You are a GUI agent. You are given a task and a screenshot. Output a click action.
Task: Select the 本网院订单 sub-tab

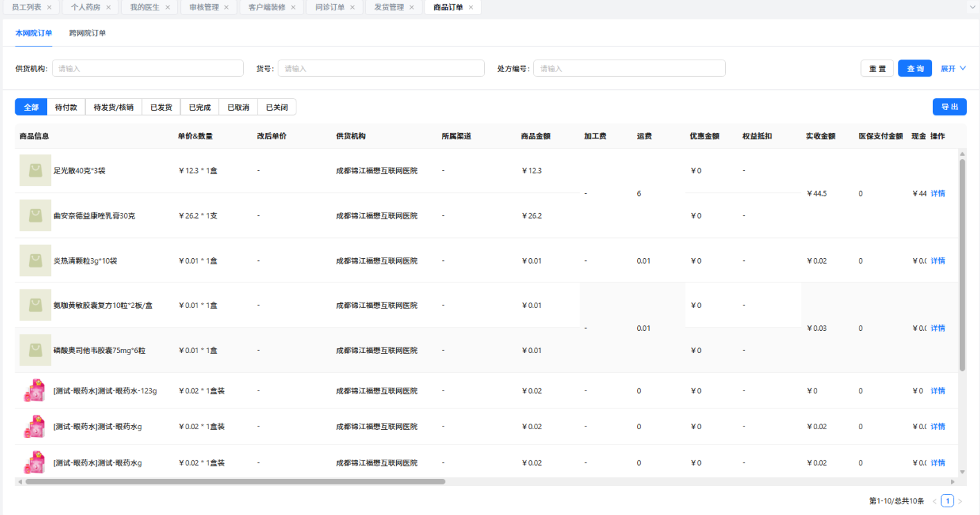(34, 33)
